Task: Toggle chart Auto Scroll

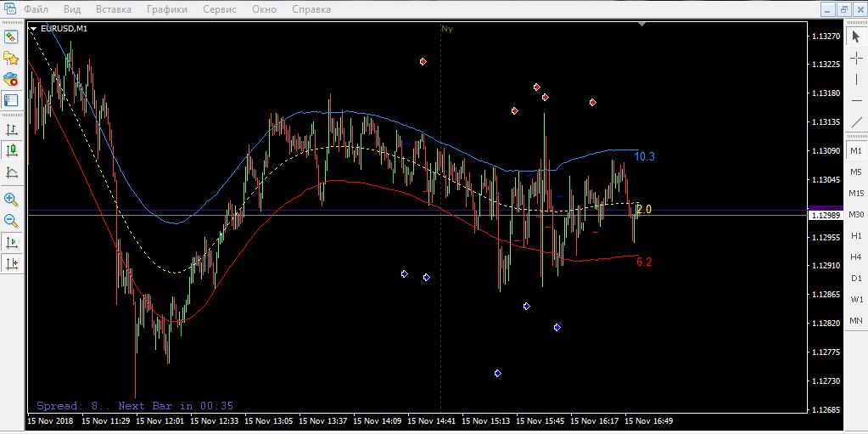Action: [x=11, y=242]
